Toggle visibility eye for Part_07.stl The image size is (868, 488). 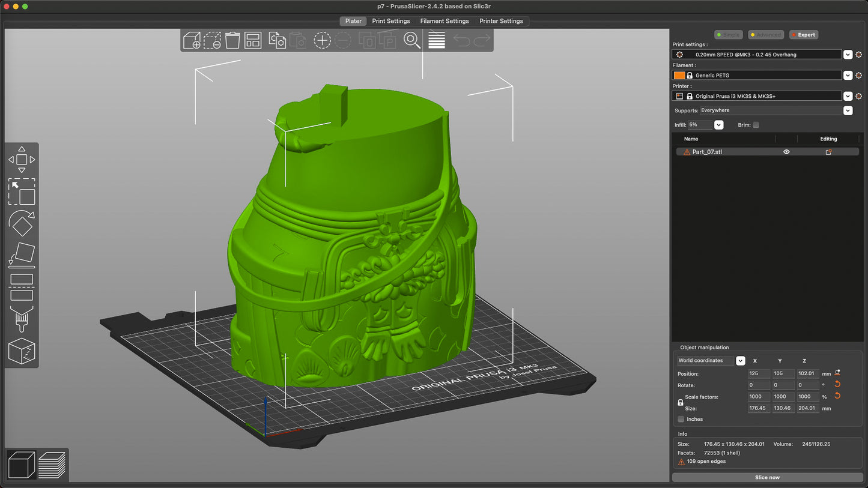coord(786,152)
